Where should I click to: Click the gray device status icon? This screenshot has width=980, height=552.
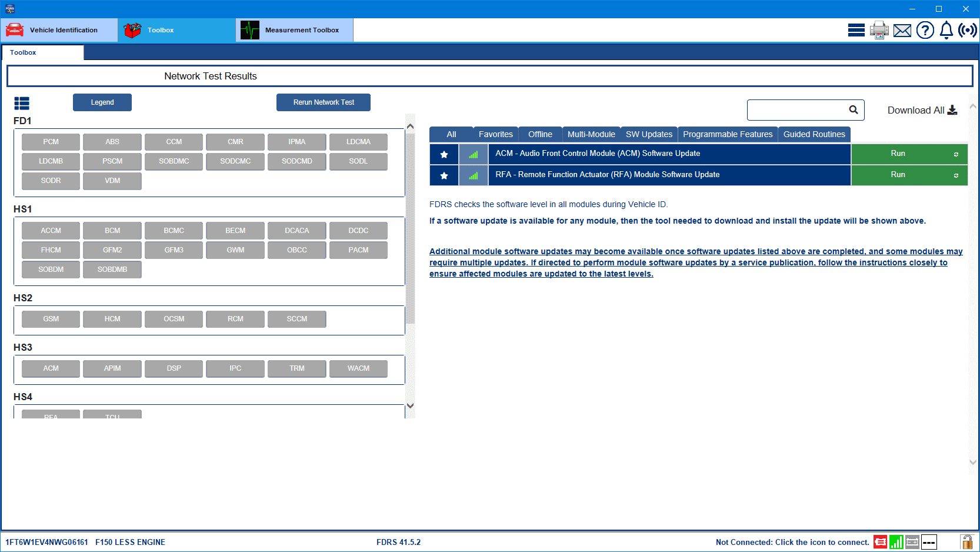pyautogui.click(x=912, y=542)
